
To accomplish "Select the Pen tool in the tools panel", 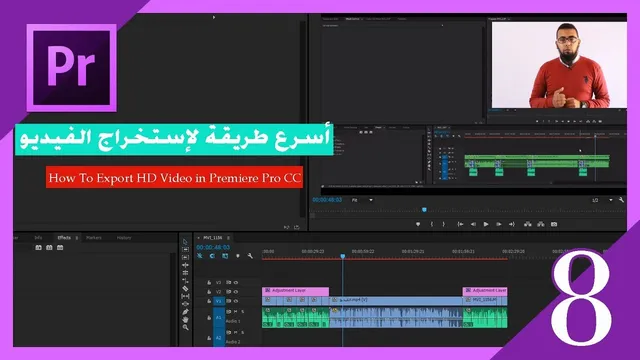I will (x=185, y=312).
